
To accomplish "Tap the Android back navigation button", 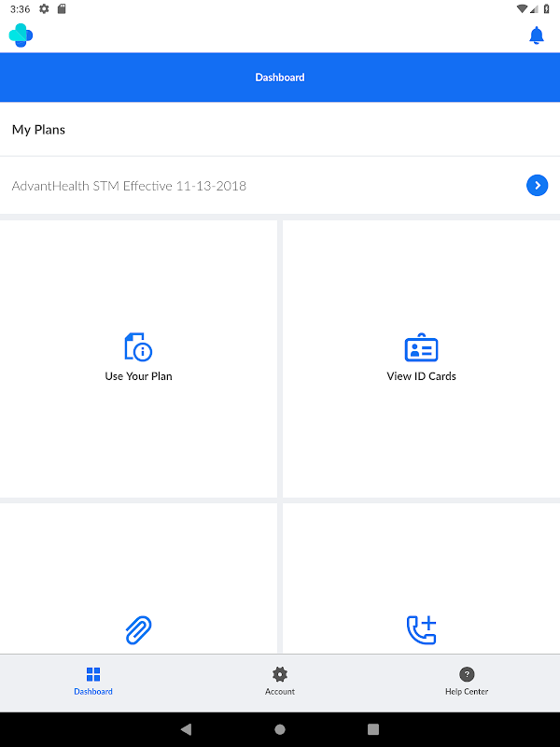I will 186,729.
